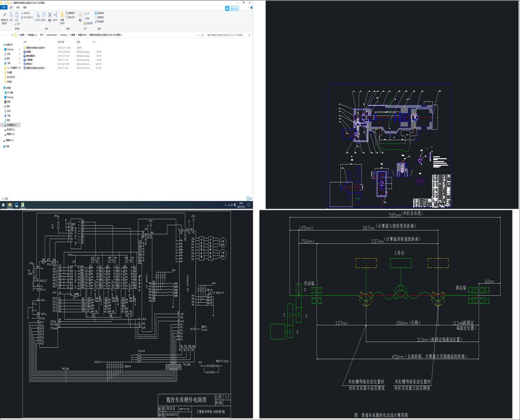Launch the green S app on the taskbar

(22, 205)
